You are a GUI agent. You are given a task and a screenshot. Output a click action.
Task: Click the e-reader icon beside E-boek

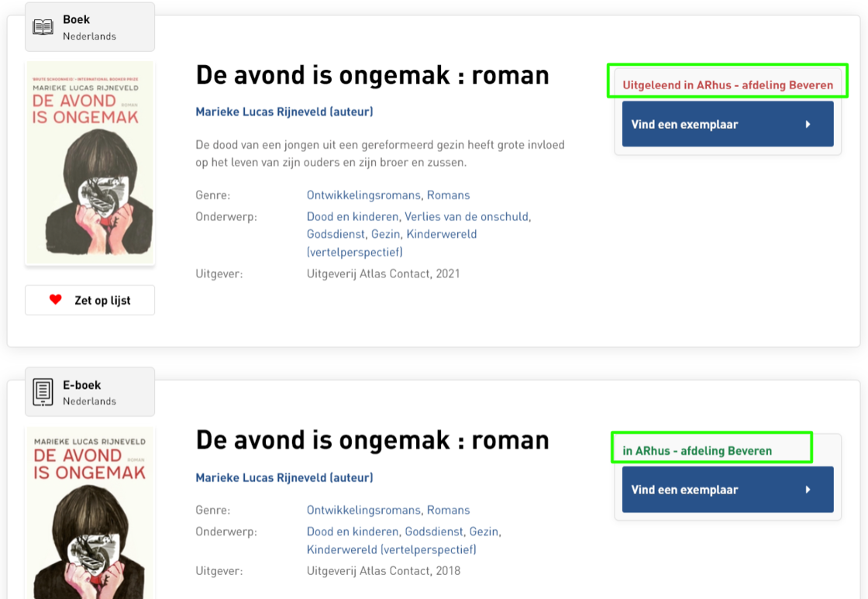[43, 392]
